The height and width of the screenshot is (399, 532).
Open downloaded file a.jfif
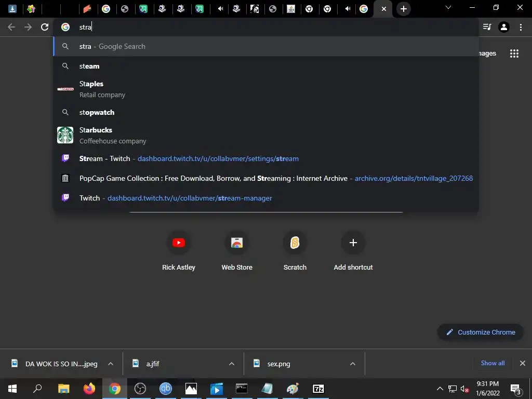coord(146,364)
